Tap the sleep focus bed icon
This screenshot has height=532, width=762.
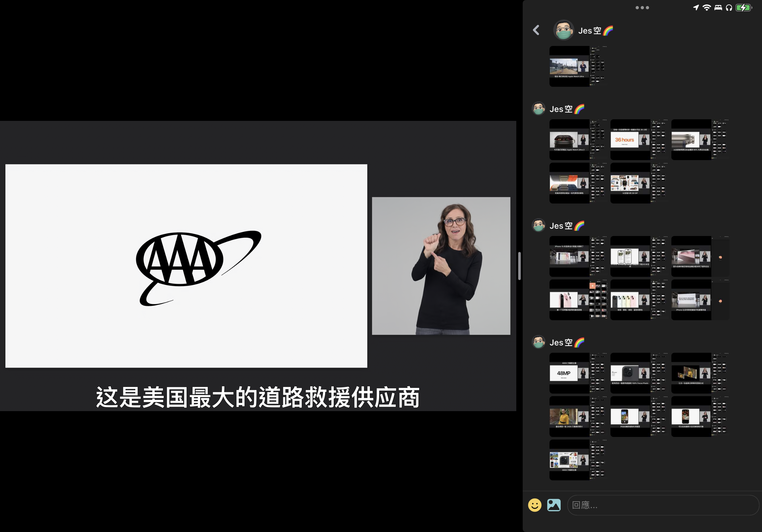(x=718, y=7)
